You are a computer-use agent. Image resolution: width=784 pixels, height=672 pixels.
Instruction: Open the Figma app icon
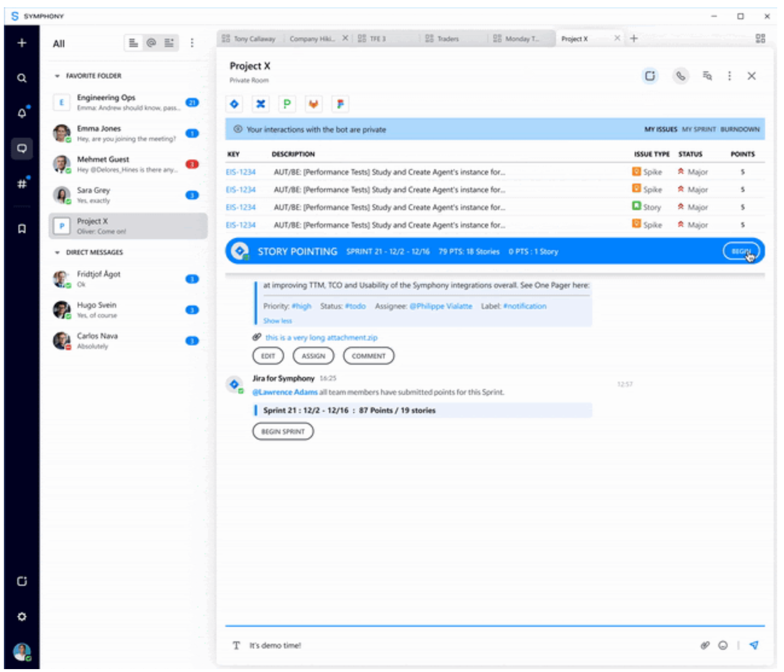[x=340, y=104]
